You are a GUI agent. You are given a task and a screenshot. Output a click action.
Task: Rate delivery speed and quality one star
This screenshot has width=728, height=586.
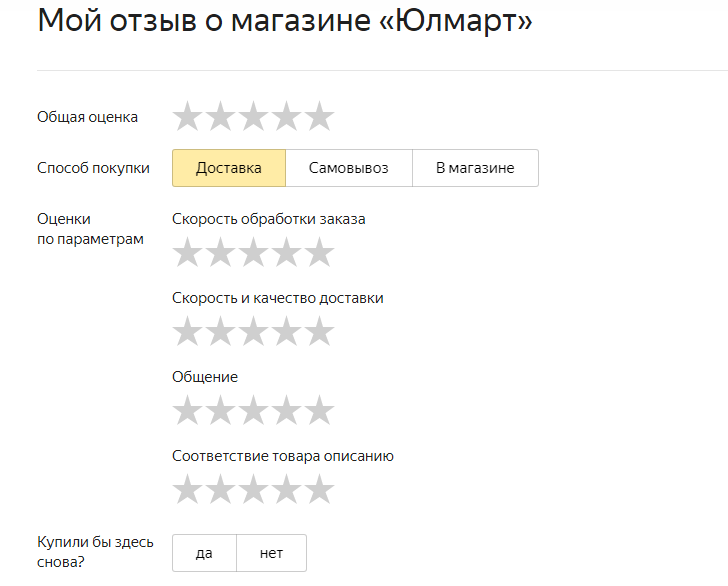[x=187, y=331]
